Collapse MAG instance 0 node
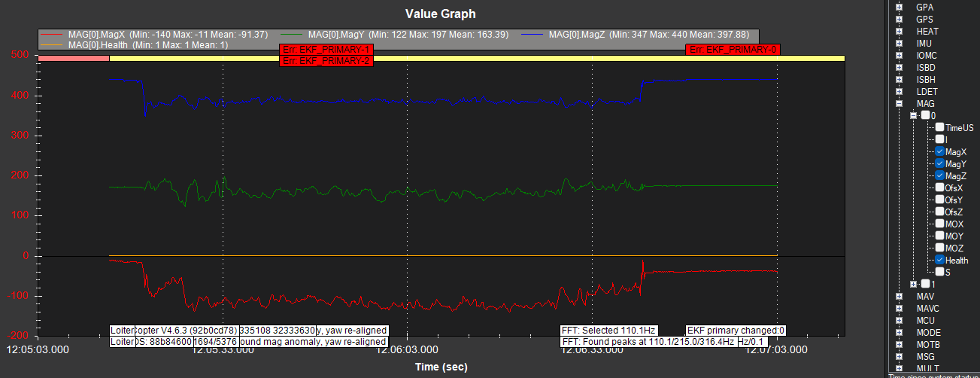The height and width of the screenshot is (378, 980). point(913,115)
